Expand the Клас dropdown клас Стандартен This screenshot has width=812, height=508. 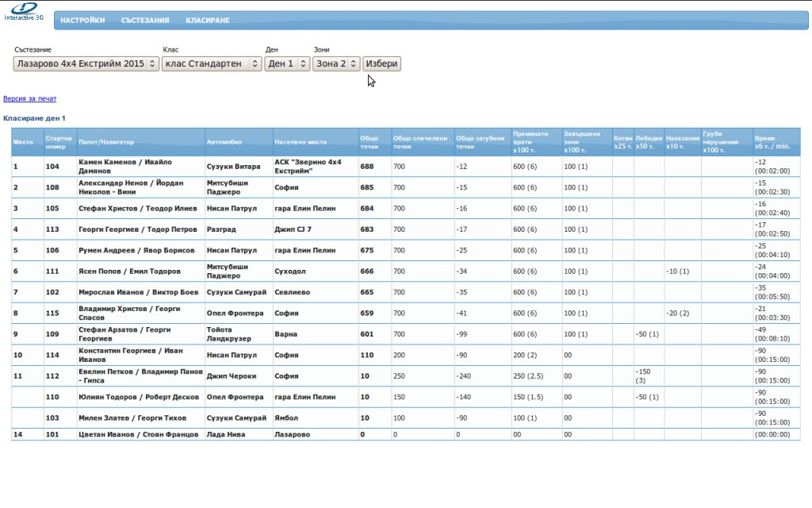click(212, 63)
